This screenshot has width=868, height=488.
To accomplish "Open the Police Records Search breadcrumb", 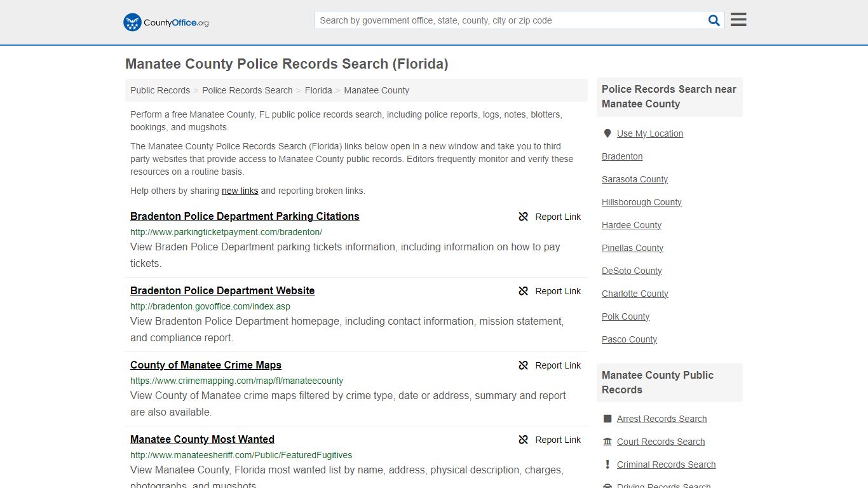I will pos(247,90).
